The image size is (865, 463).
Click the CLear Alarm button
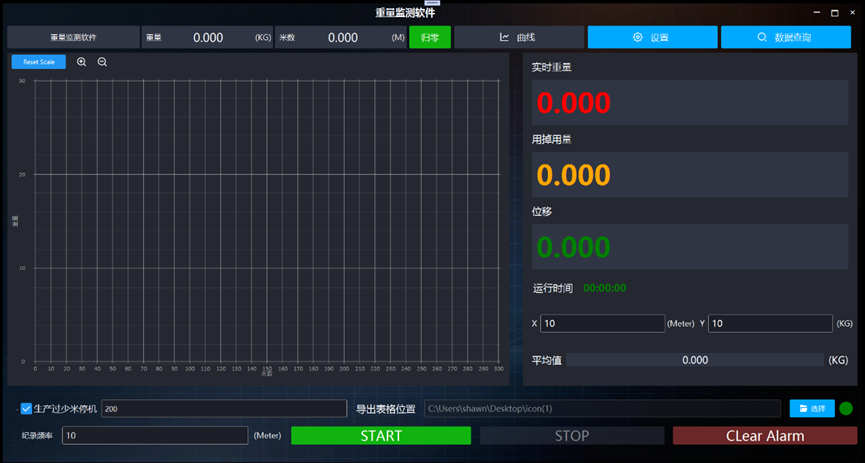(765, 435)
